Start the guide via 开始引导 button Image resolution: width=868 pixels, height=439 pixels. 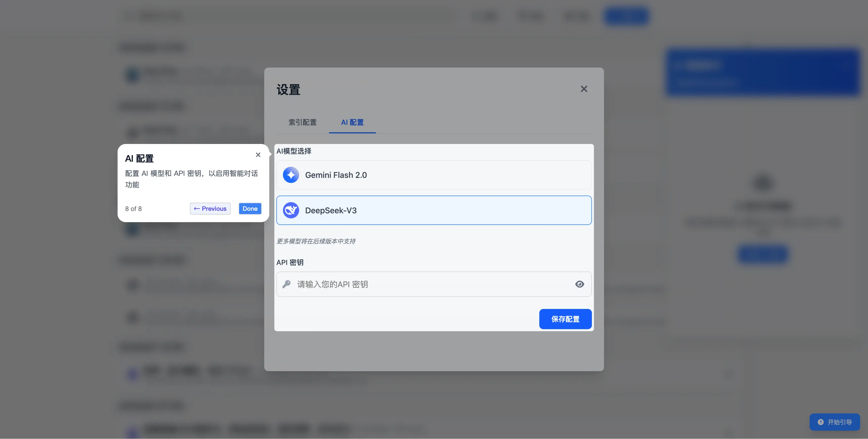tap(835, 422)
